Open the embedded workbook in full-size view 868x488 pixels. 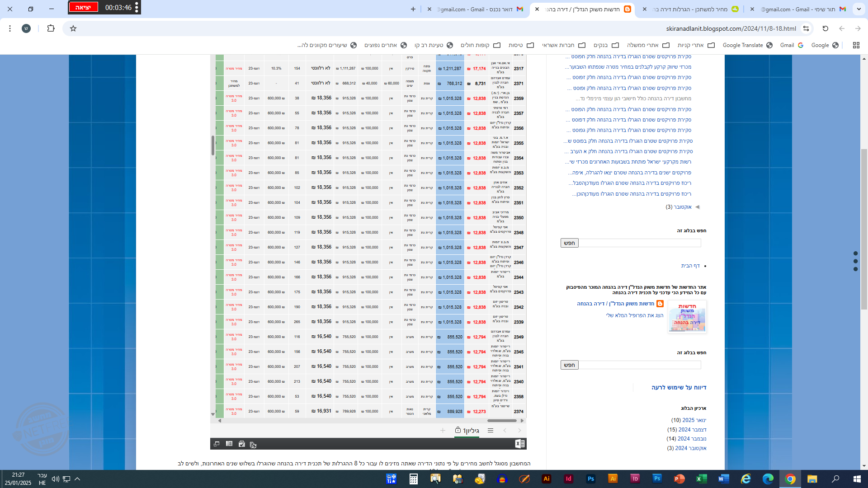(217, 444)
